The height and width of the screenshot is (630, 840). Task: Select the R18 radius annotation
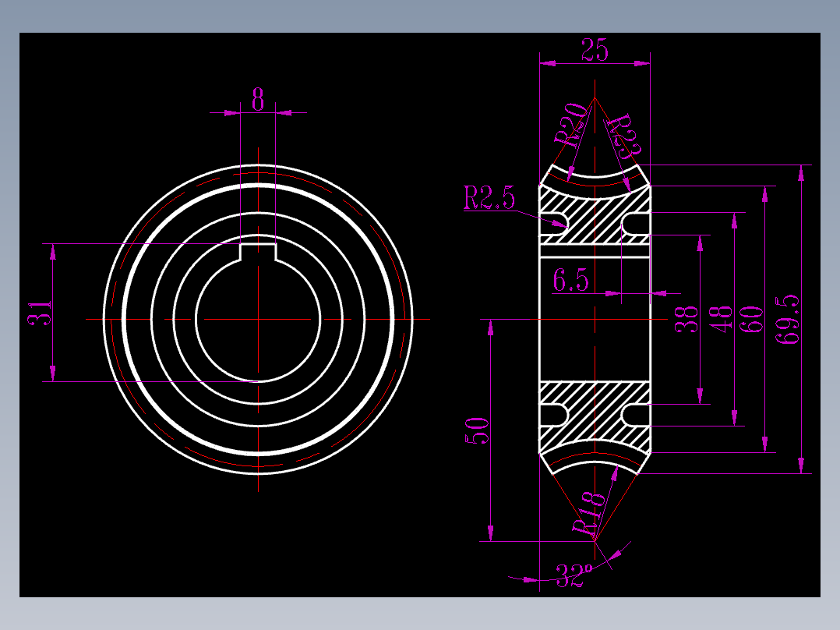point(589,514)
